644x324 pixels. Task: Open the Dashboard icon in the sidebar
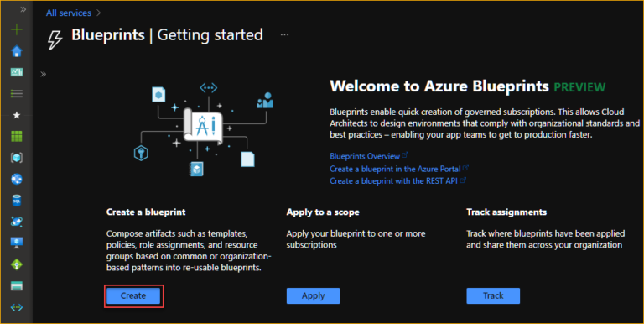(17, 72)
